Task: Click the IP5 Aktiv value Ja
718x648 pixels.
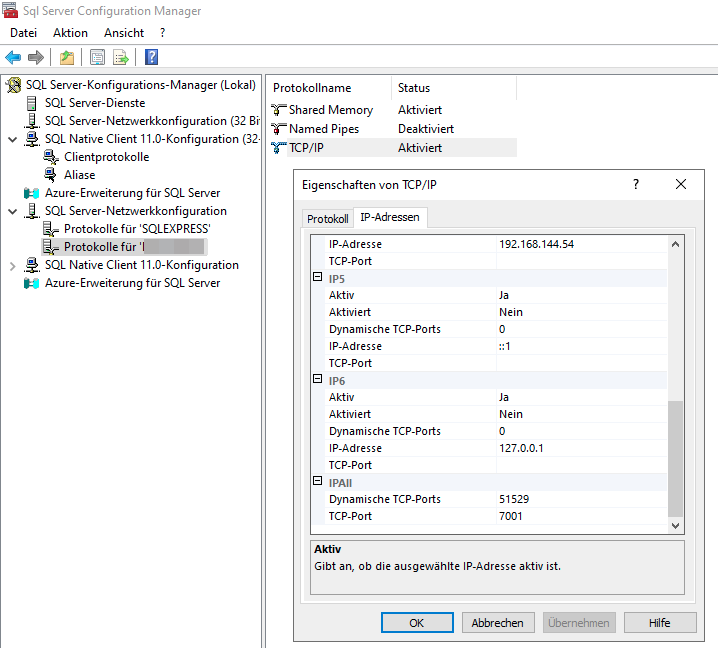Action: pyautogui.click(x=504, y=295)
